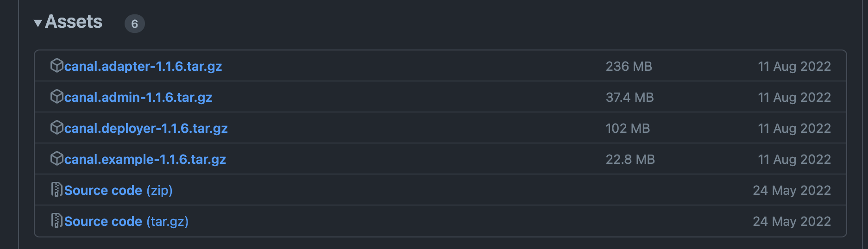Collapse the Assets section triangle

click(x=38, y=23)
